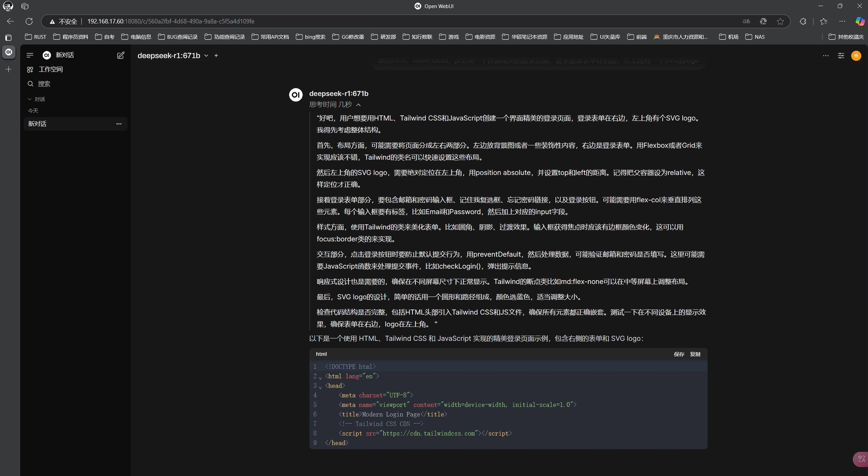
Task: Toggle the vertical tabs pane icon
Action: (8, 37)
